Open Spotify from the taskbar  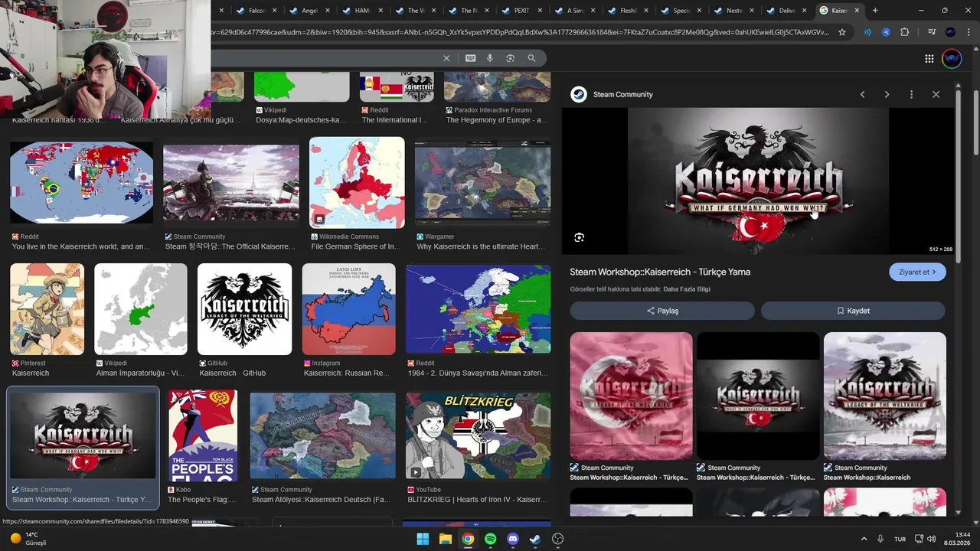490,539
